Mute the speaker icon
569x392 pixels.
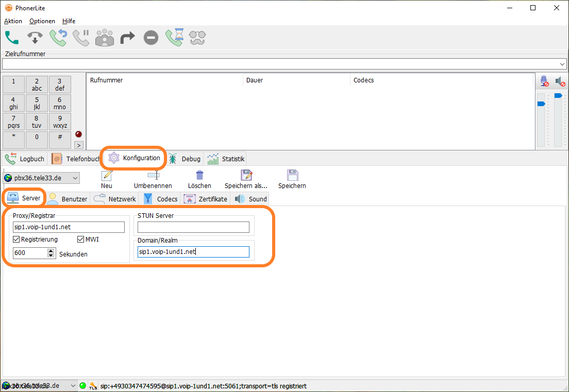coord(561,81)
